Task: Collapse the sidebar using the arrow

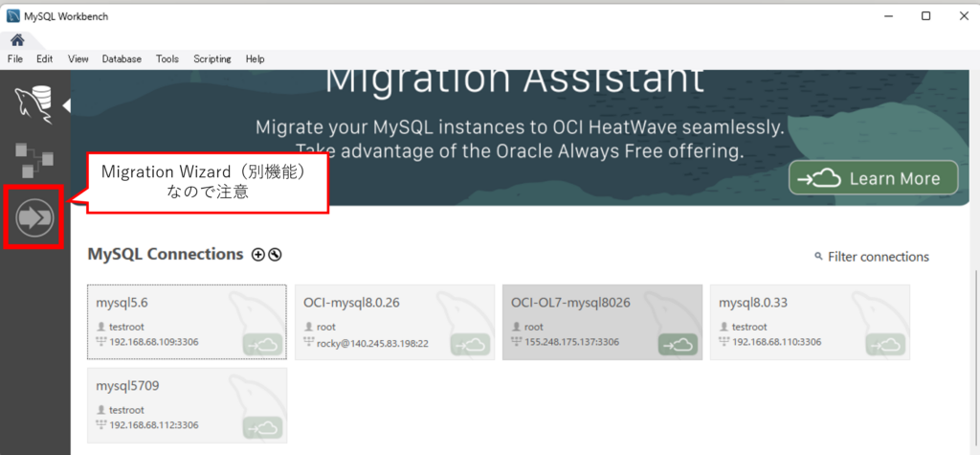Action: pyautogui.click(x=66, y=104)
